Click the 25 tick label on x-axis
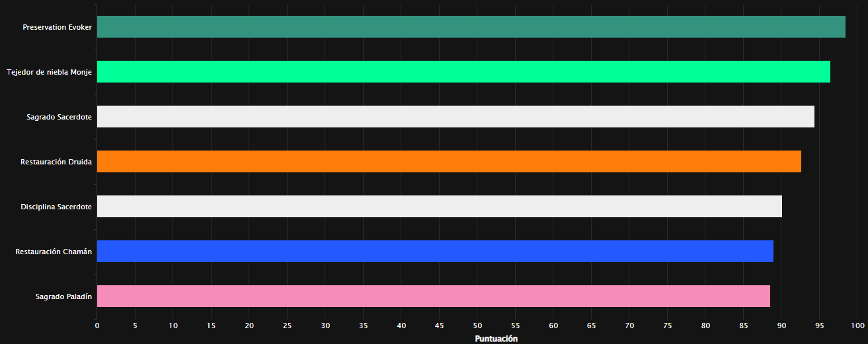 tap(287, 326)
